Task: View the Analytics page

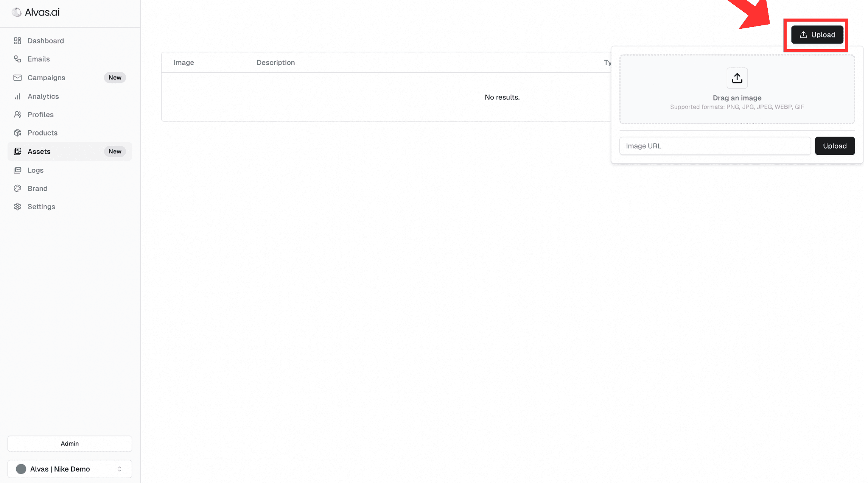Action: coord(70,97)
